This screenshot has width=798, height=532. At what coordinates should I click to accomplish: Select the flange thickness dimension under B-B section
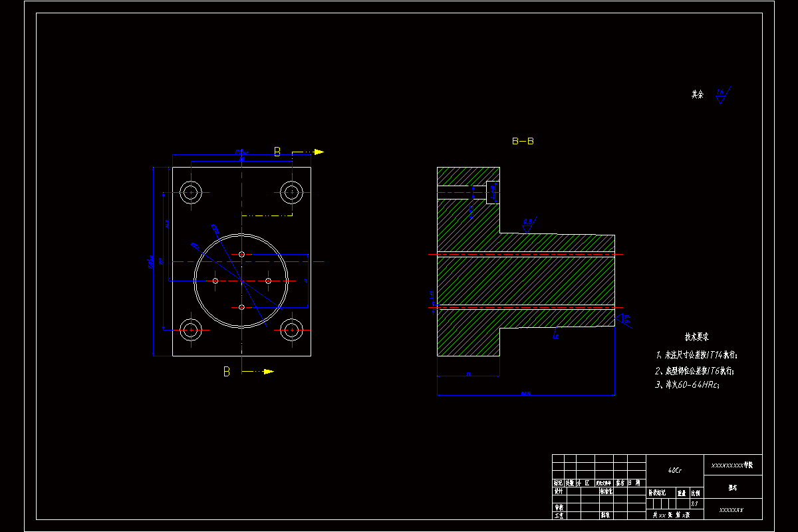tap(468, 376)
